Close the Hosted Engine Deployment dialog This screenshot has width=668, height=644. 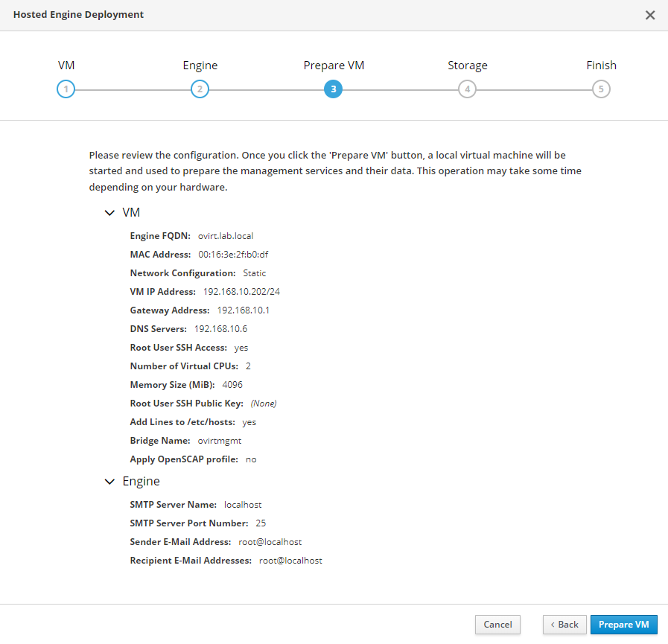pyautogui.click(x=649, y=15)
